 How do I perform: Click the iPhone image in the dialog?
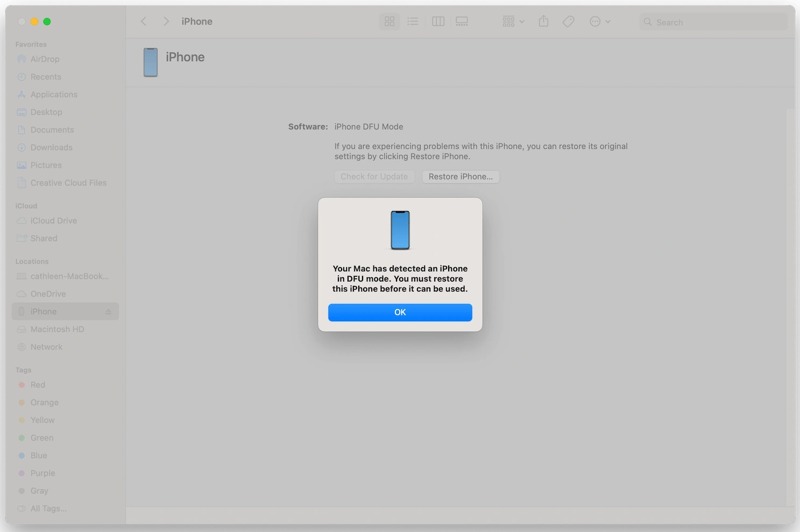pyautogui.click(x=400, y=230)
